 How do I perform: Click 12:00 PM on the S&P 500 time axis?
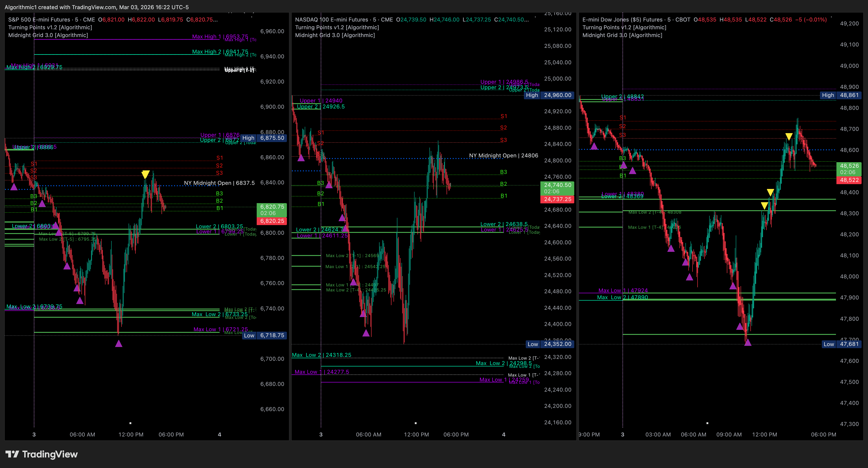[x=131, y=434]
